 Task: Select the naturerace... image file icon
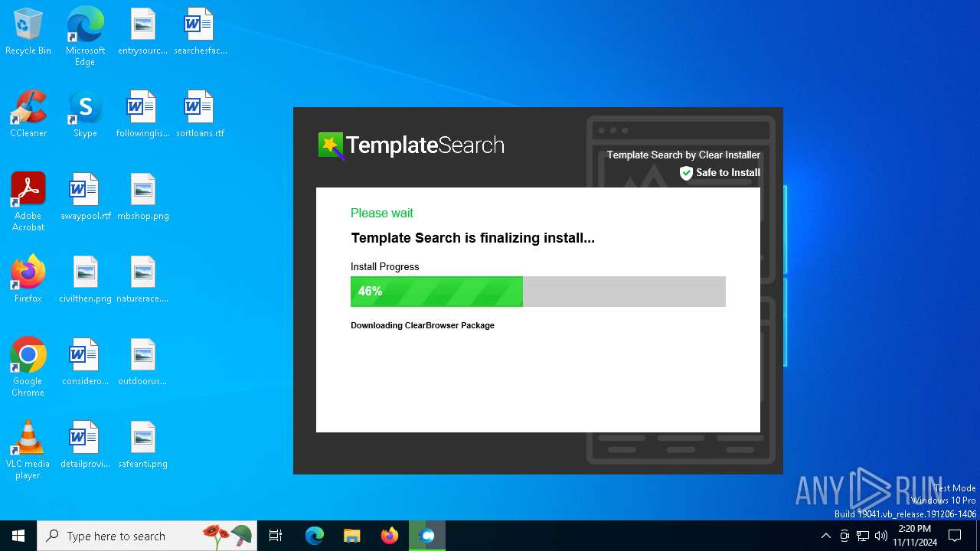pyautogui.click(x=142, y=280)
